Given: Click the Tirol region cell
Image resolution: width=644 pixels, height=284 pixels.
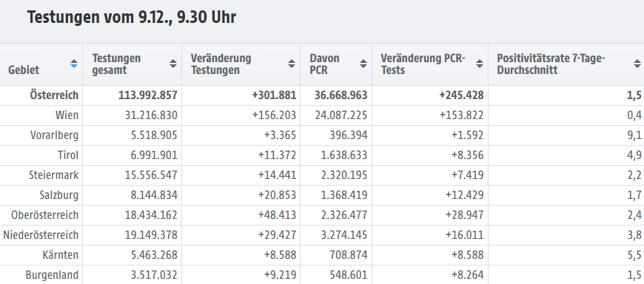Looking at the screenshot, I should 68,155.
